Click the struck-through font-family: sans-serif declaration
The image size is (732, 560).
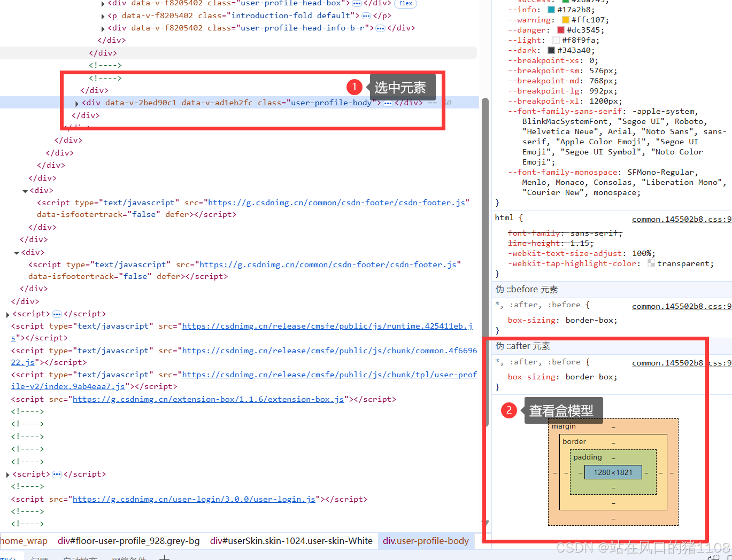(x=565, y=233)
